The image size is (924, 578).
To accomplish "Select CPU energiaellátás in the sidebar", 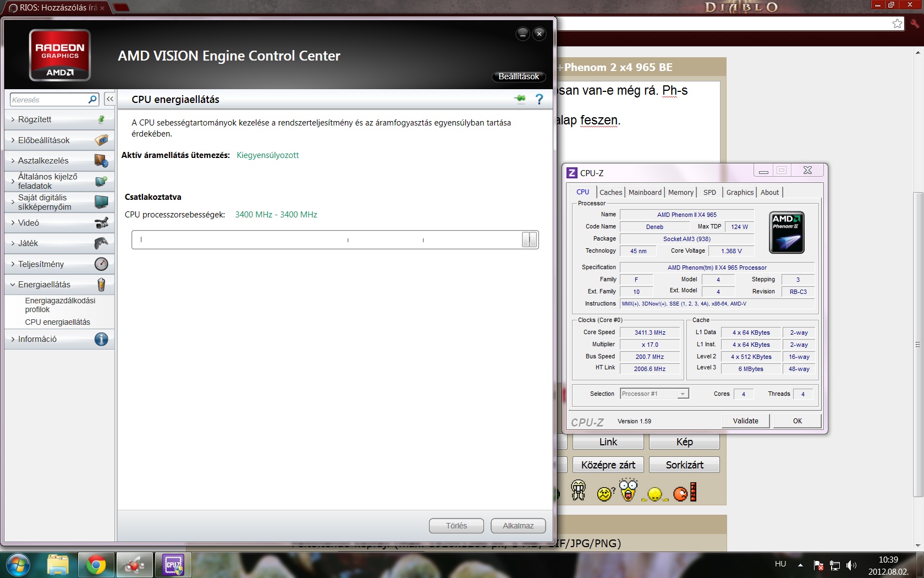I will click(x=57, y=322).
